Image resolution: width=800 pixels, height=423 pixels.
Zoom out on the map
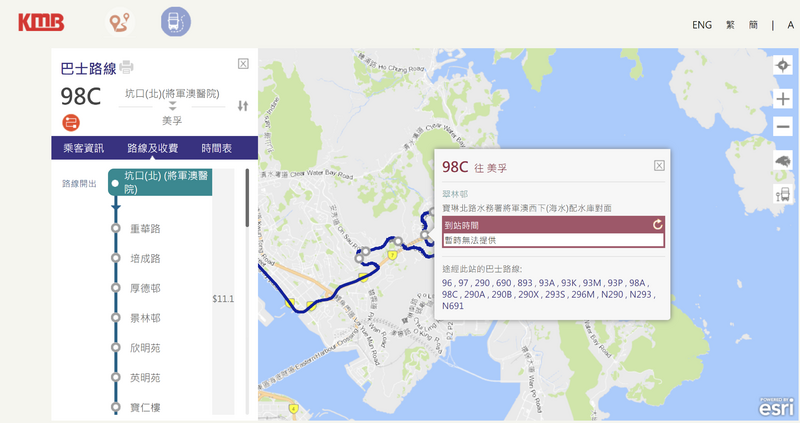[783, 127]
